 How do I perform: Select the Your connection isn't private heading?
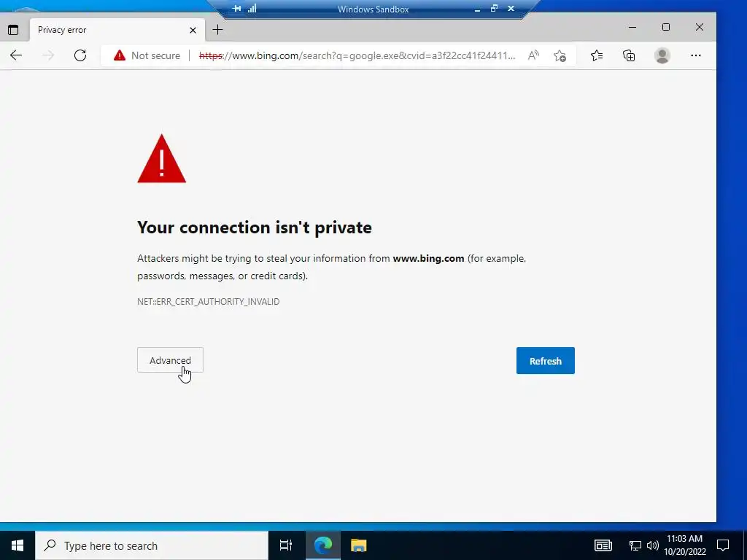click(255, 227)
